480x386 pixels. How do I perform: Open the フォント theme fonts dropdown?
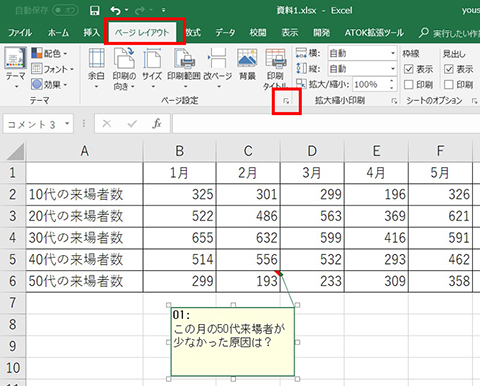(52, 69)
